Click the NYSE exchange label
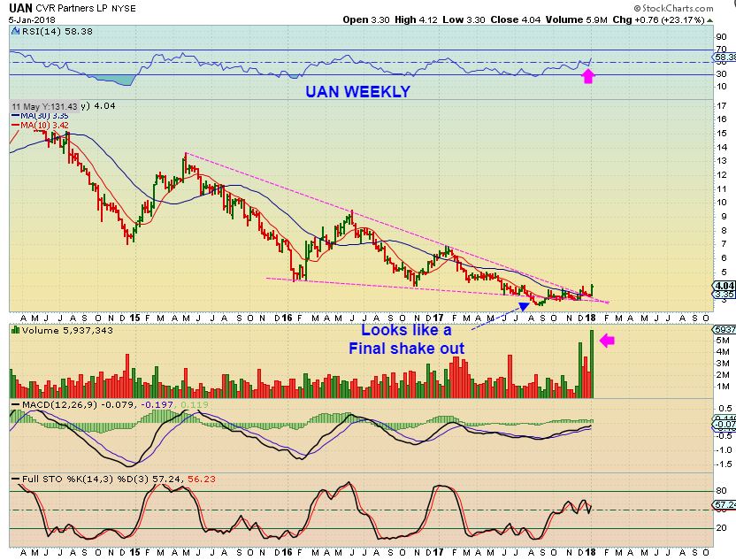 click(124, 9)
